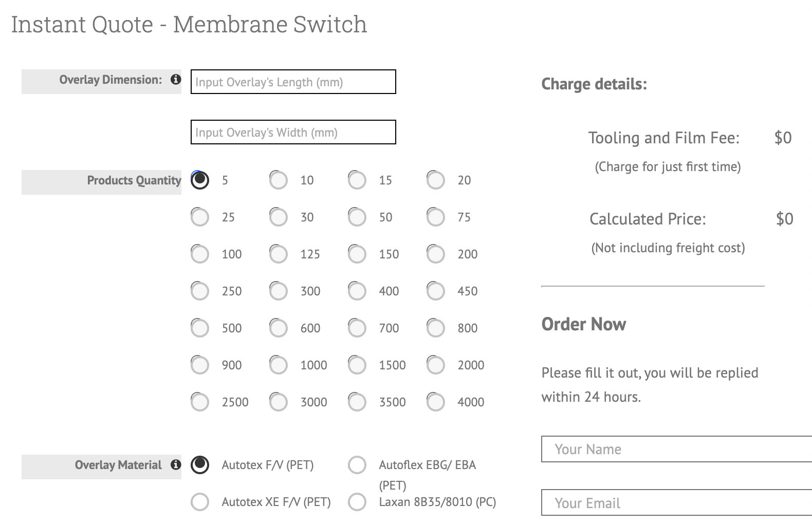This screenshot has height=524, width=812.
Task: Choose the 100 quantity option
Action: point(200,254)
